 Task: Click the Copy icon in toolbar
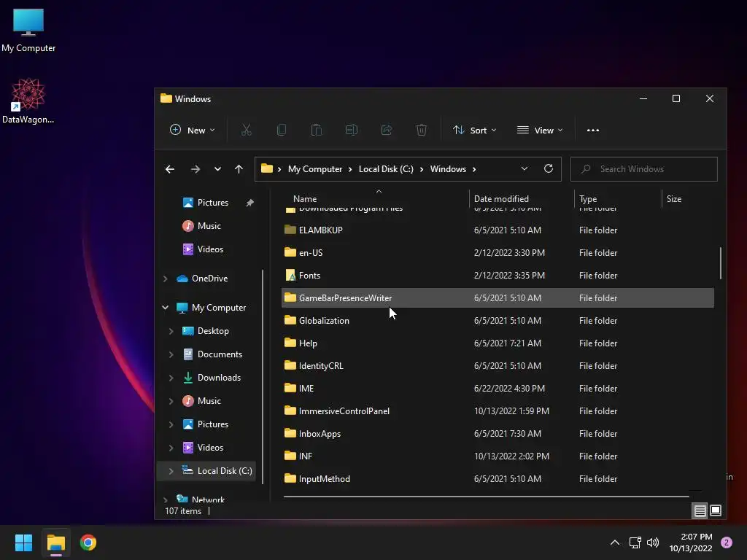(282, 130)
